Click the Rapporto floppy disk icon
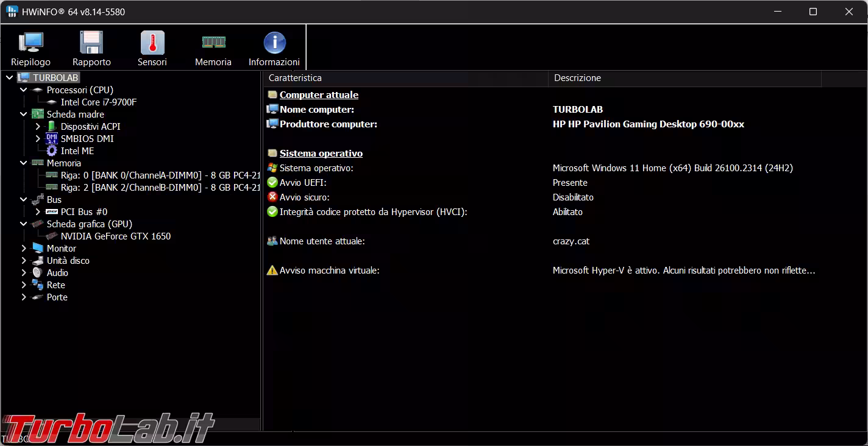Screen dimensions: 868x446 91,43
